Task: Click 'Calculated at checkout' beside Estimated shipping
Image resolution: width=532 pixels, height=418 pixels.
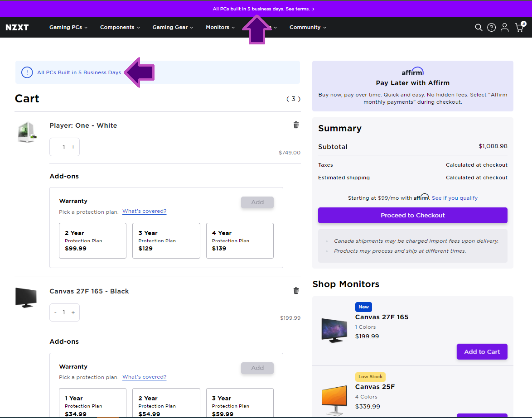Action: coord(477,178)
